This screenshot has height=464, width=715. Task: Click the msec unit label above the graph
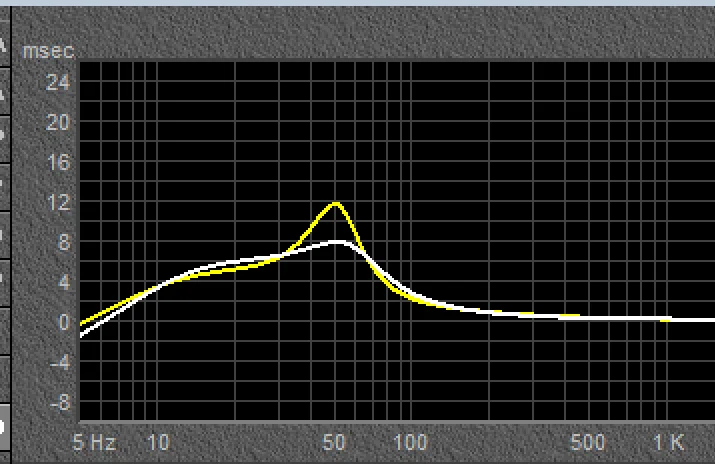pos(41,49)
